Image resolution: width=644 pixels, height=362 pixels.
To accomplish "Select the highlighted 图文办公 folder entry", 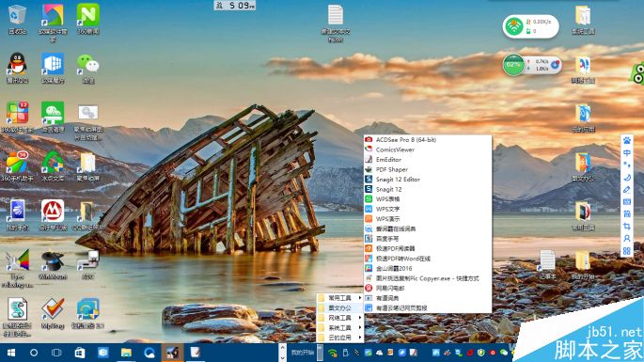I will pos(339,307).
